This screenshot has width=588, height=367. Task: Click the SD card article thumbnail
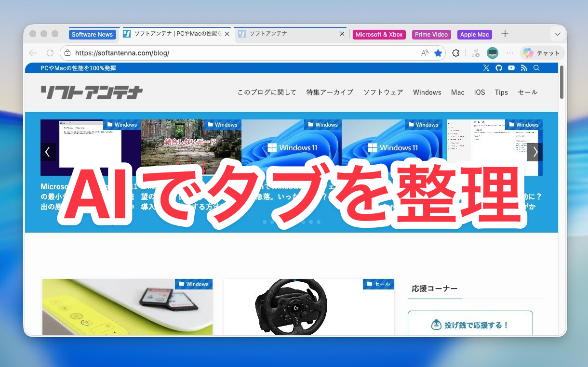127,307
